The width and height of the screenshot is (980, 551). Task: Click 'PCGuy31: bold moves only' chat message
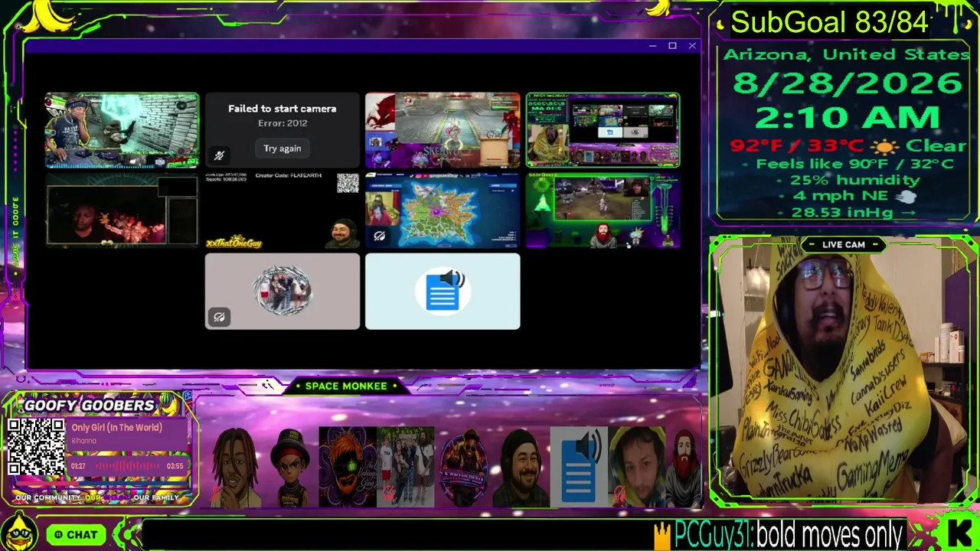coord(790,534)
